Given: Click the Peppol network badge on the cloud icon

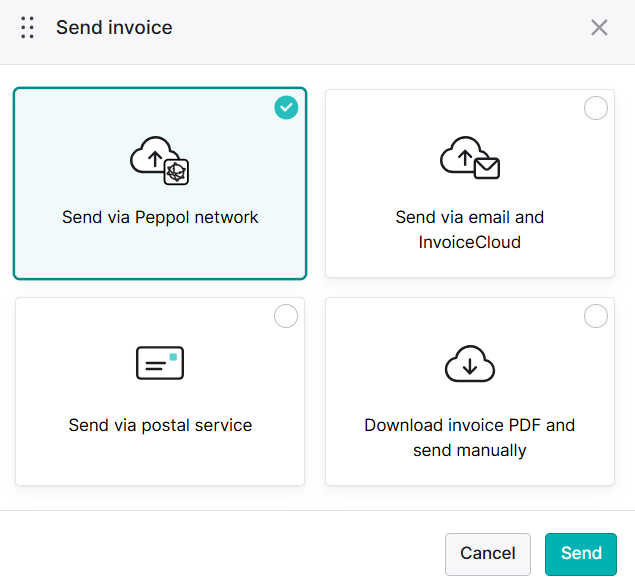Looking at the screenshot, I should [x=176, y=172].
